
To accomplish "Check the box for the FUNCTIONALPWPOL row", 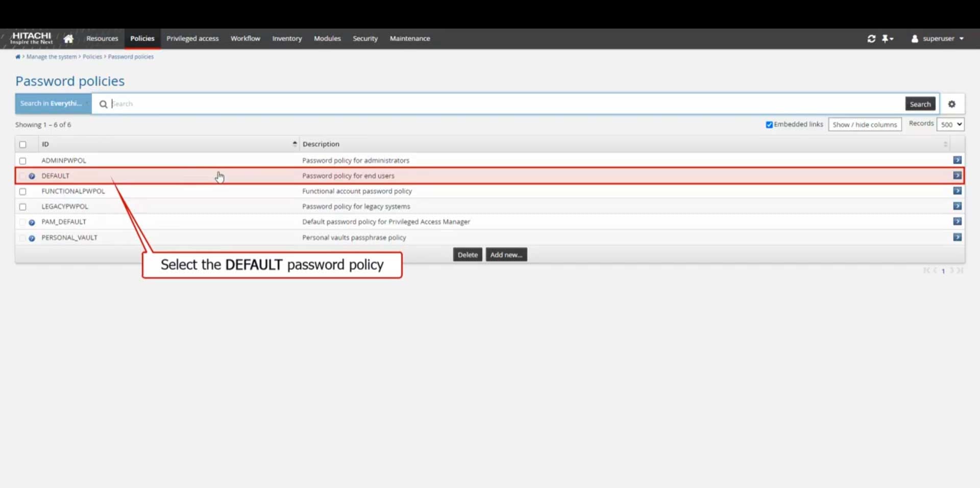I will (22, 191).
